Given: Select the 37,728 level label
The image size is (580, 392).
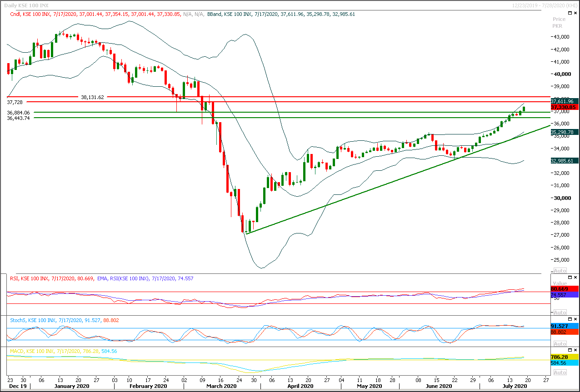Looking at the screenshot, I should (15, 103).
